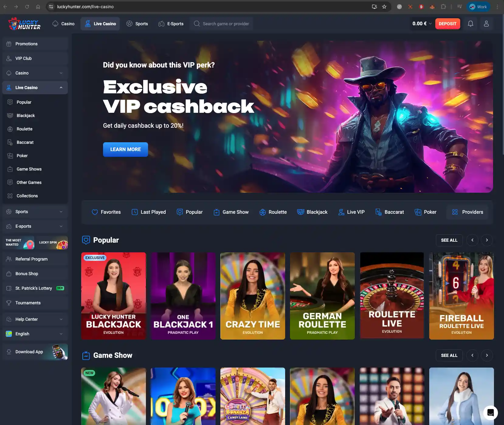
Task: Click the Collections grid icon in sidebar
Action: 10,196
